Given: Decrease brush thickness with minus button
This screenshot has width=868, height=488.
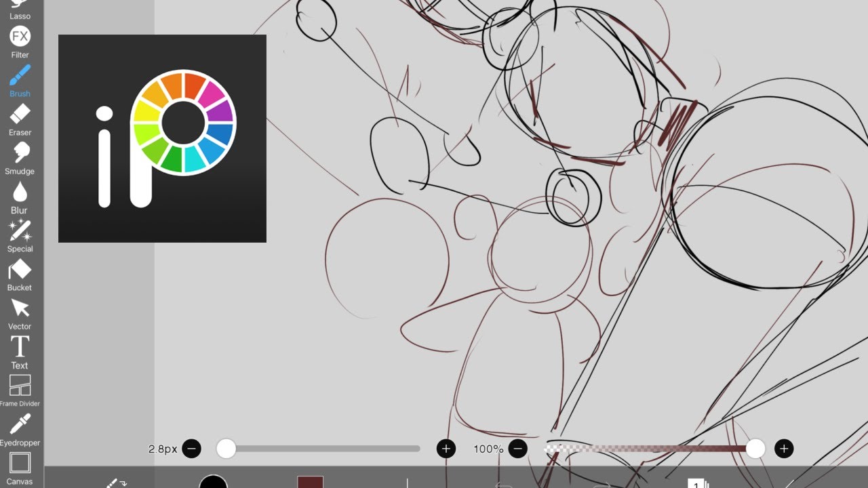Looking at the screenshot, I should (x=191, y=448).
